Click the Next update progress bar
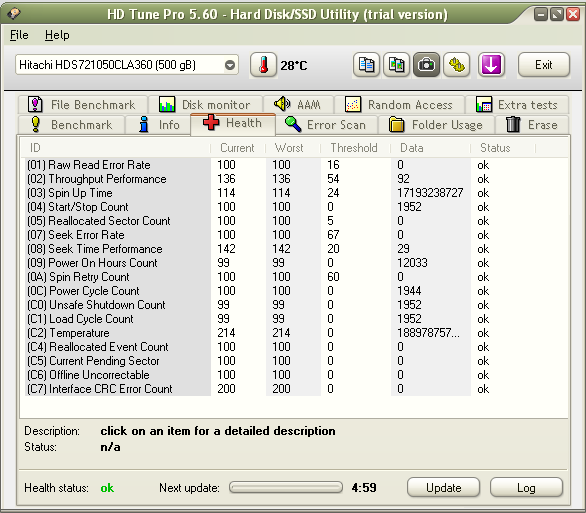Viewport: 586px width, 513px height. click(x=286, y=487)
